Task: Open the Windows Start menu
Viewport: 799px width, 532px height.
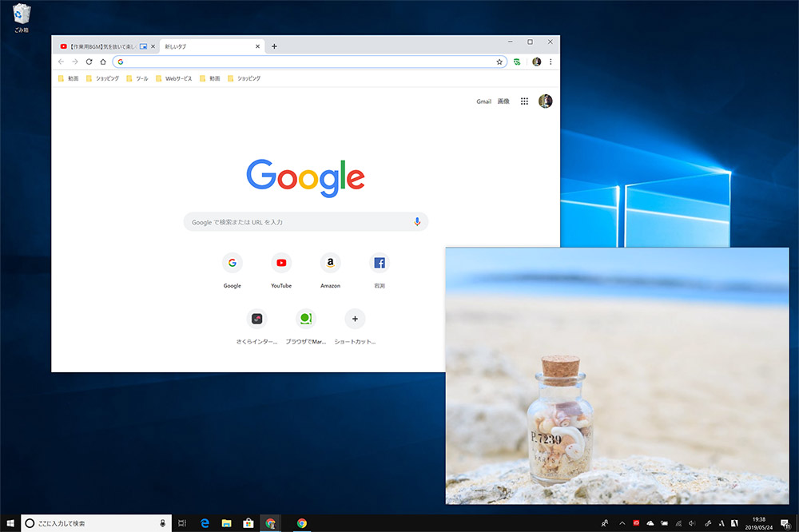Action: coord(10,523)
